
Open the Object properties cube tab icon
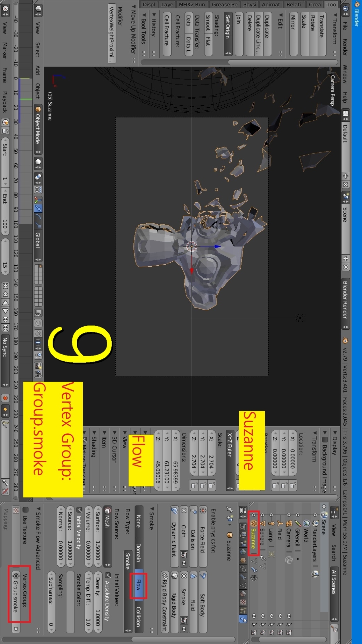pyautogui.click(x=243, y=560)
